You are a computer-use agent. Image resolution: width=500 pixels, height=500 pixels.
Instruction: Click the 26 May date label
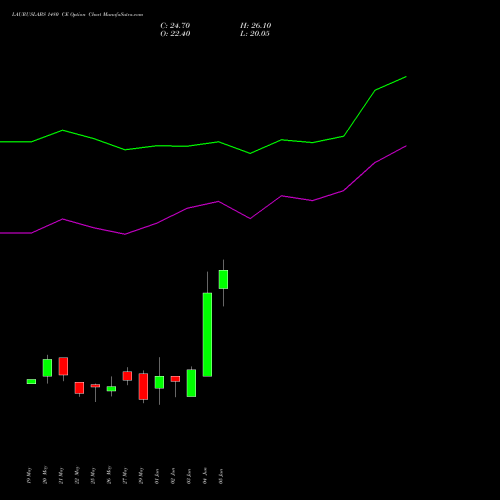click(109, 475)
